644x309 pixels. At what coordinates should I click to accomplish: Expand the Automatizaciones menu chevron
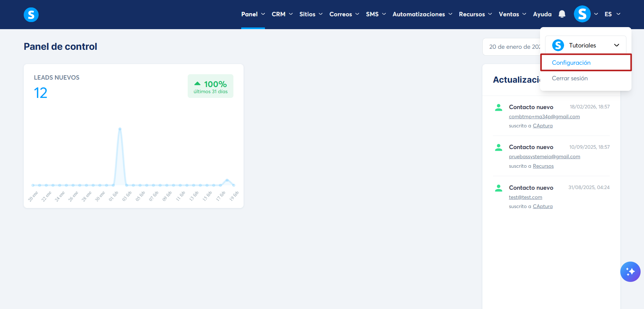(x=450, y=14)
